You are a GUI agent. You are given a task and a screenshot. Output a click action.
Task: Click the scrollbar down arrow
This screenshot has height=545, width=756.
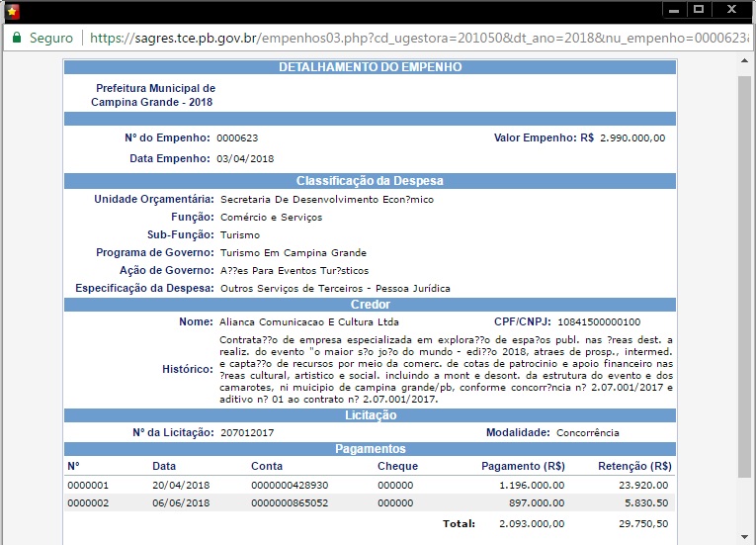pyautogui.click(x=744, y=537)
